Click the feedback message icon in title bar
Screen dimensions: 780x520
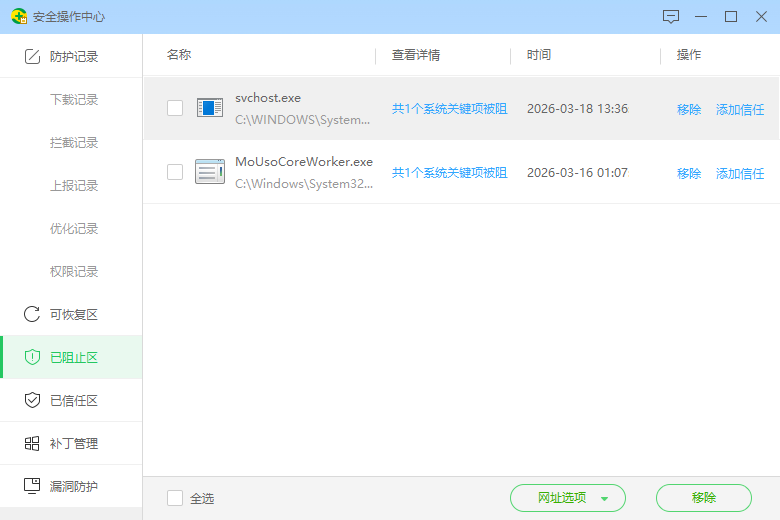pyautogui.click(x=671, y=17)
